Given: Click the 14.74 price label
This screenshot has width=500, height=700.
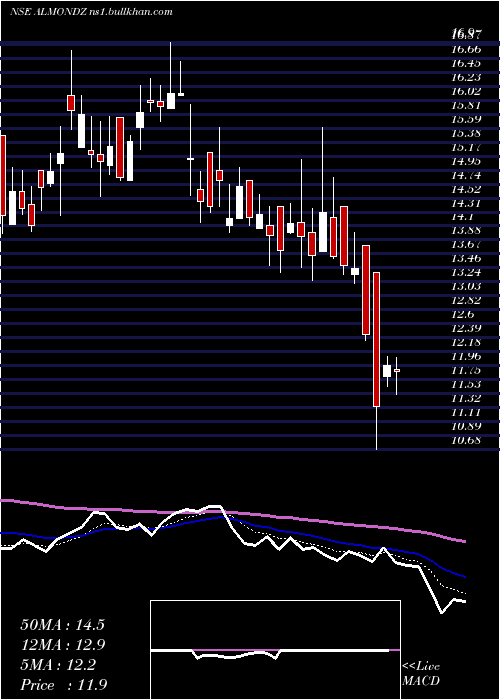Looking at the screenshot, I should tap(466, 175).
